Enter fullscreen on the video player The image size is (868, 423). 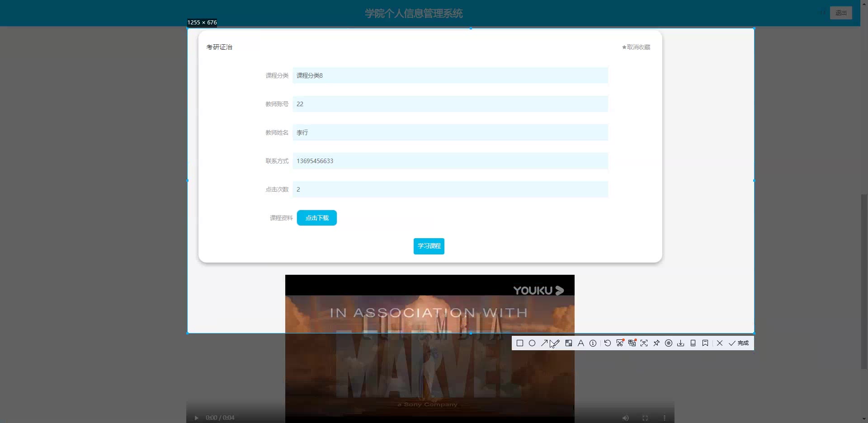click(645, 418)
